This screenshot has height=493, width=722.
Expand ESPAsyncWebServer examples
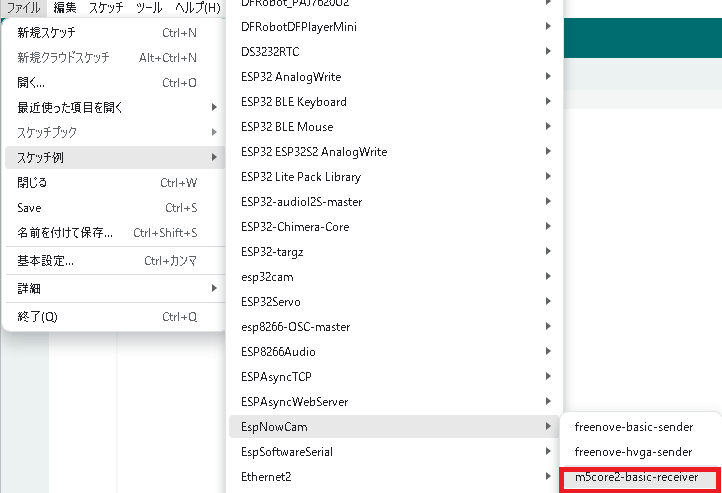click(396, 402)
